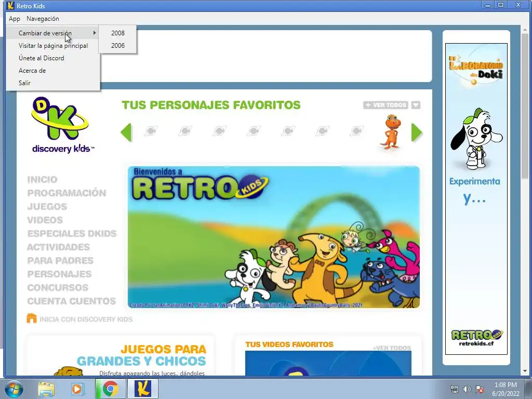Click scrollbar down arrow
The width and height of the screenshot is (532, 399).
click(x=525, y=371)
